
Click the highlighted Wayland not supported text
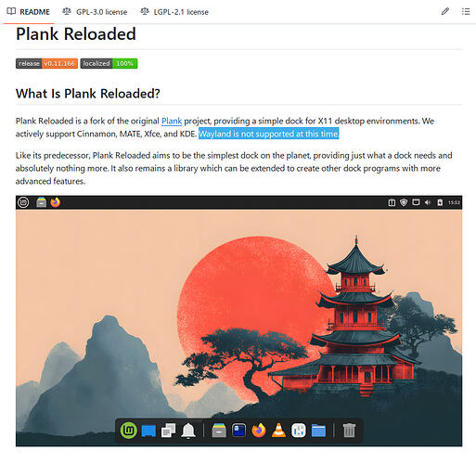point(268,134)
